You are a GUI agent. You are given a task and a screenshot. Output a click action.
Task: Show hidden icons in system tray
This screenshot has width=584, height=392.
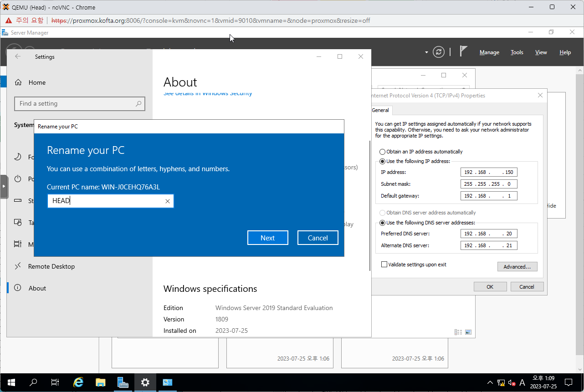point(490,382)
